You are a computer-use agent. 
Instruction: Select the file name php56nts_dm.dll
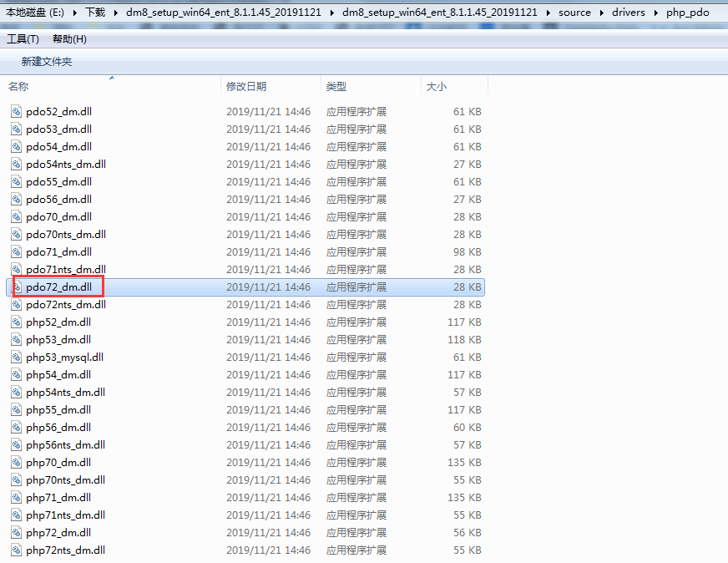click(65, 445)
